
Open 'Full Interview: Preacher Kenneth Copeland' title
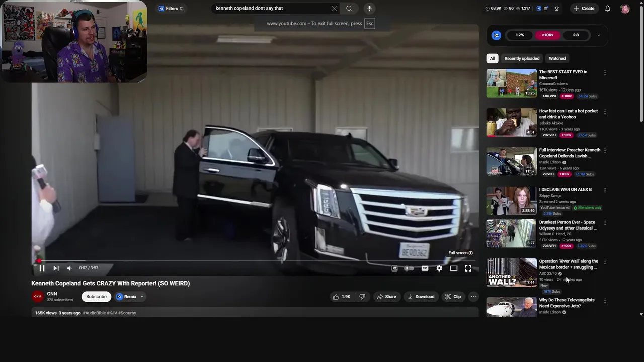570,153
